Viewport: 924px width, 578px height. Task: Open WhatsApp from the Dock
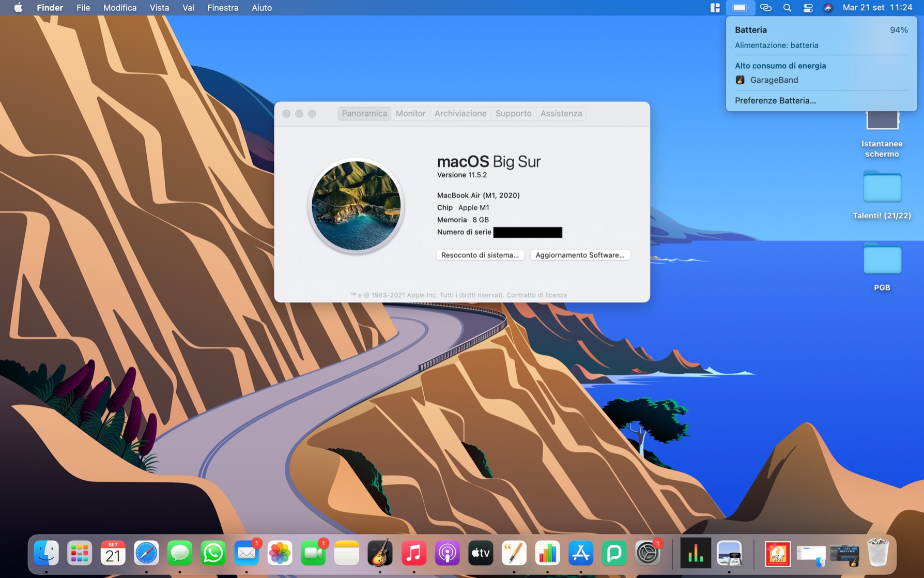pos(213,553)
